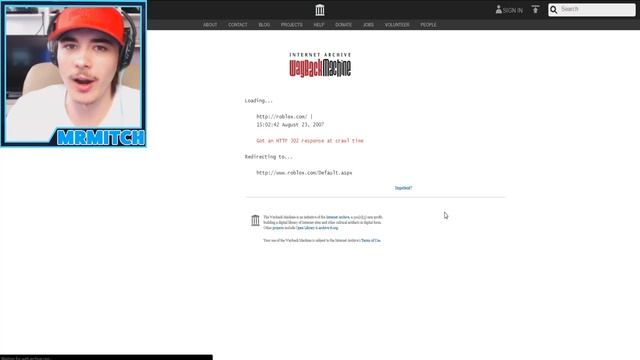
Task: Click the Internet Archive link in footer
Action: (338, 217)
